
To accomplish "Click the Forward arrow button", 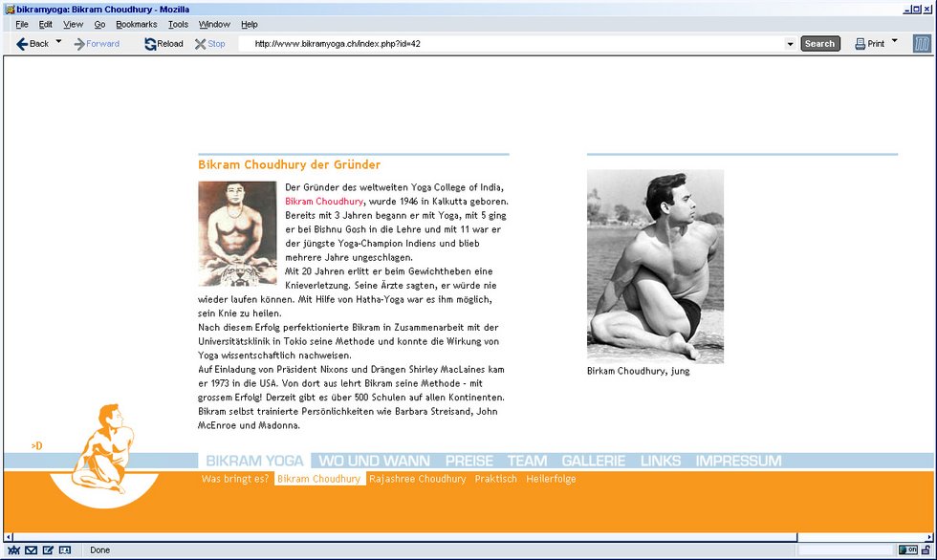I will [97, 44].
